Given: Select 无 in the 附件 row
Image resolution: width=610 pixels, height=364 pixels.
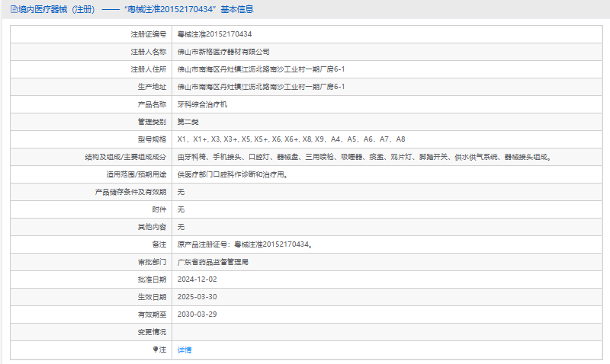Looking at the screenshot, I should (181, 209).
